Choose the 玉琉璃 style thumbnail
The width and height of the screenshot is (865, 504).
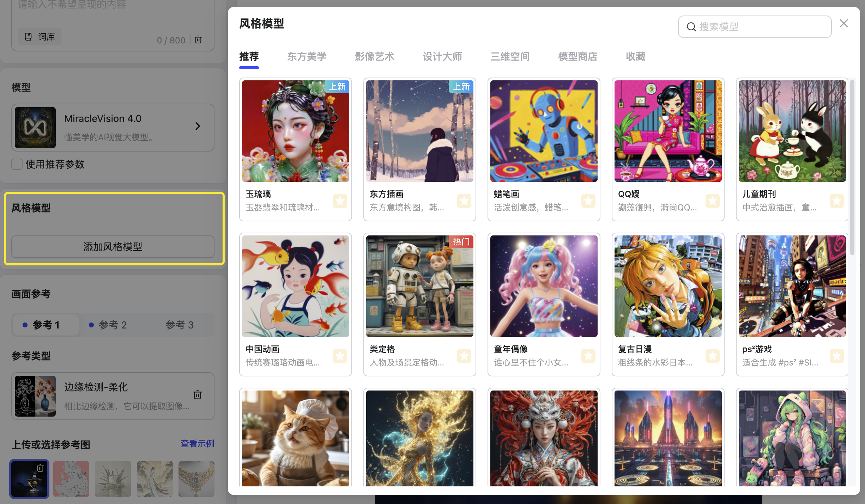[296, 131]
